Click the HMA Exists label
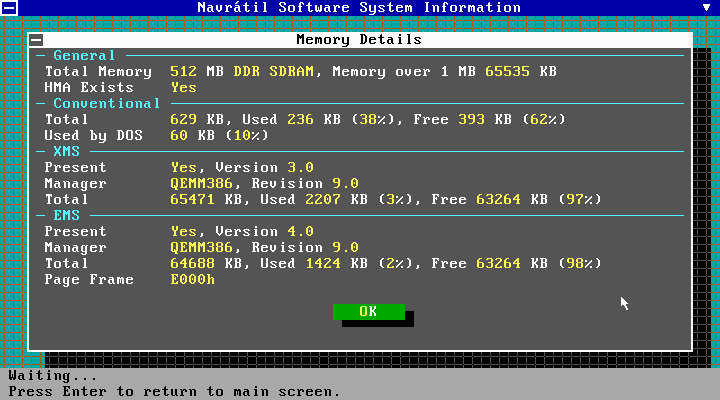The width and height of the screenshot is (720, 400). pos(89,88)
